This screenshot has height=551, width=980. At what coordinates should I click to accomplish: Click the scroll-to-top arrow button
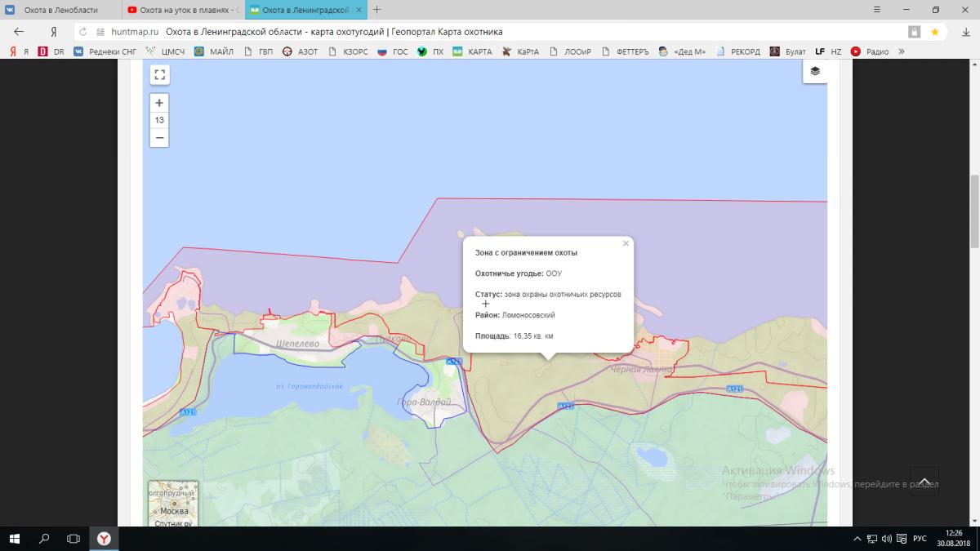point(924,482)
